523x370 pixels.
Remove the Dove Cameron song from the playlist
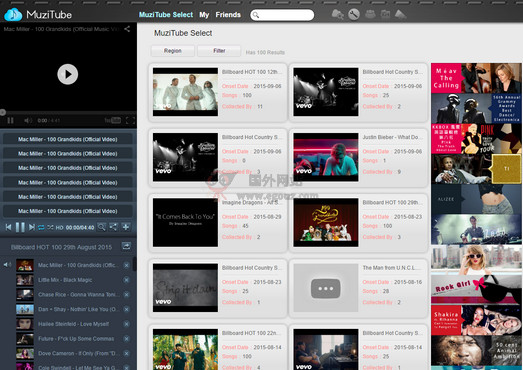pos(126,353)
